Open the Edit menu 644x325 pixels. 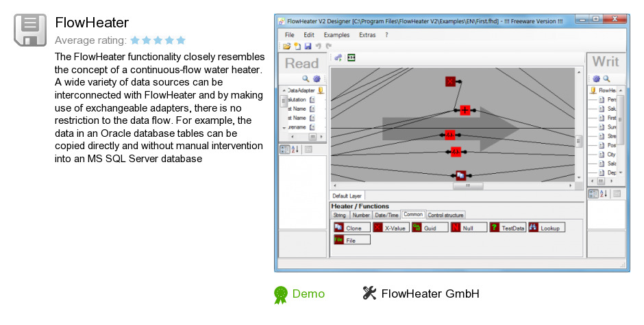[309, 35]
